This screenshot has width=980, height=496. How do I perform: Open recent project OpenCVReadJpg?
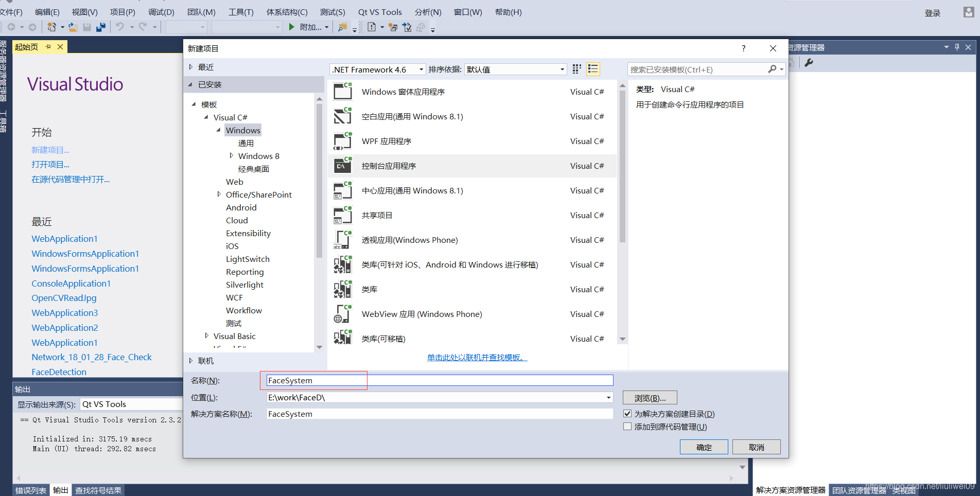point(64,298)
